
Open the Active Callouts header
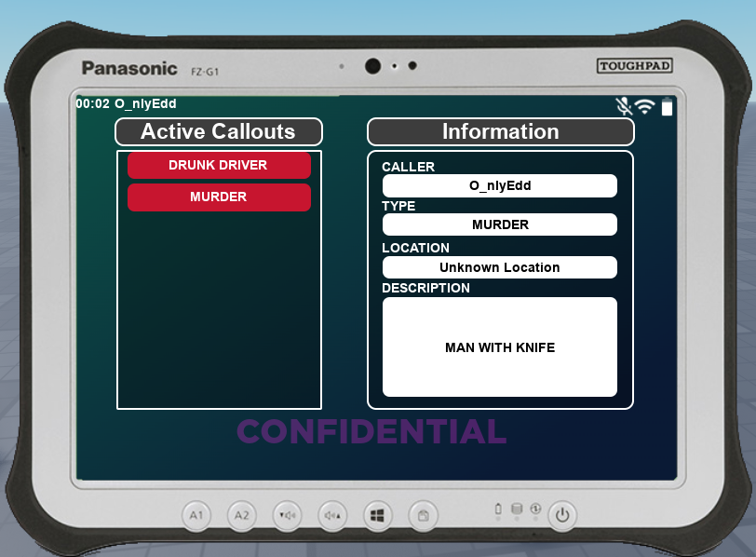tap(219, 131)
